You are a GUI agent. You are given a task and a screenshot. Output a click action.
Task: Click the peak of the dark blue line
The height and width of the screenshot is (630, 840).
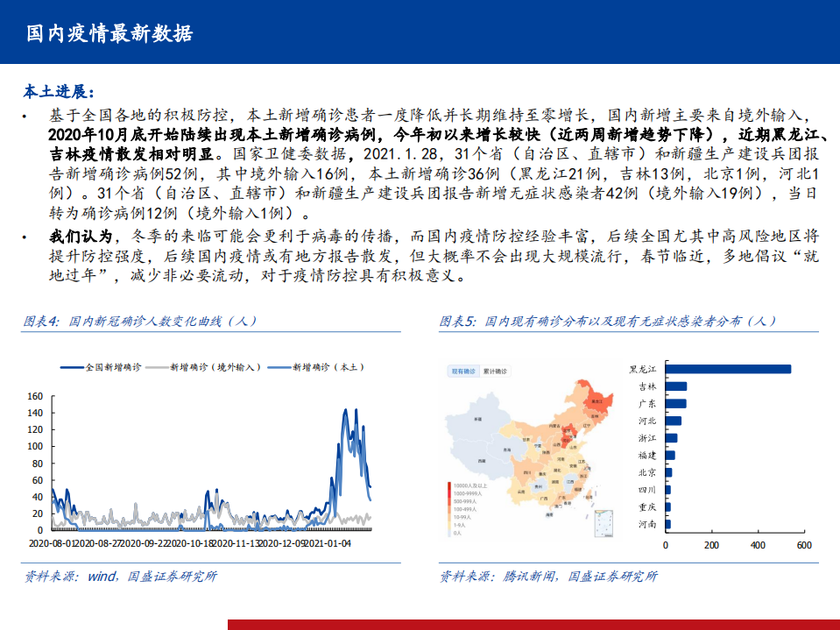pos(344,408)
